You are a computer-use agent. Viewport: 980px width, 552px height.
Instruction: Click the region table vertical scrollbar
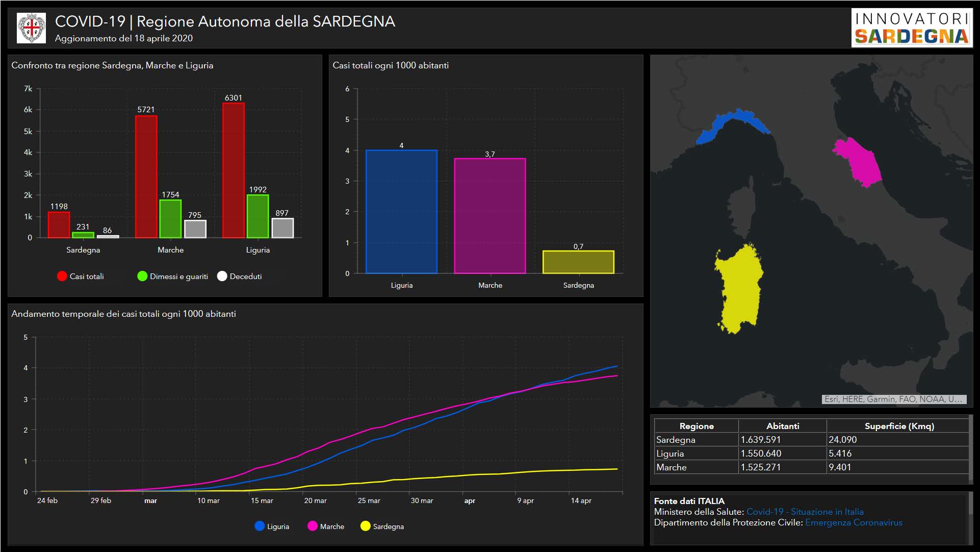coord(970,449)
